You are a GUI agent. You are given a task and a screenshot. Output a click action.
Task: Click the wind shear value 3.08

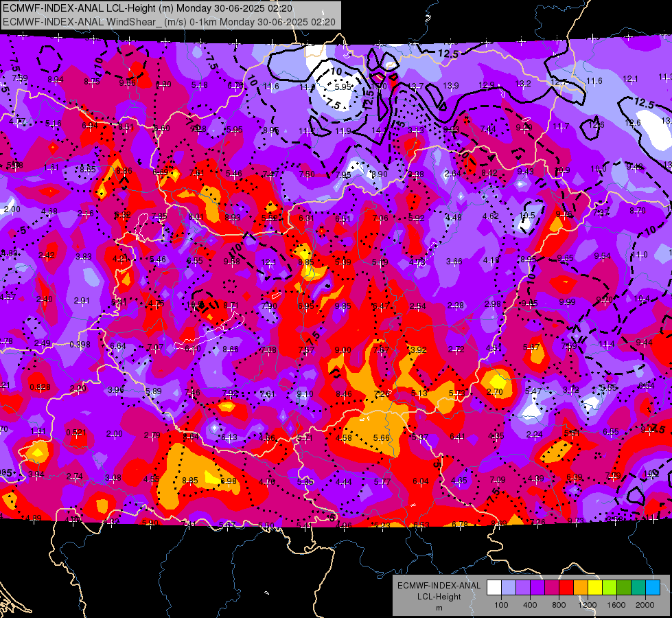coord(113,477)
